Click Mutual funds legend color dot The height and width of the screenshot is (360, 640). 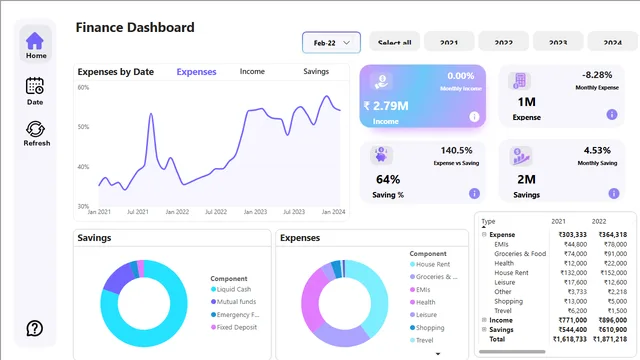click(213, 302)
